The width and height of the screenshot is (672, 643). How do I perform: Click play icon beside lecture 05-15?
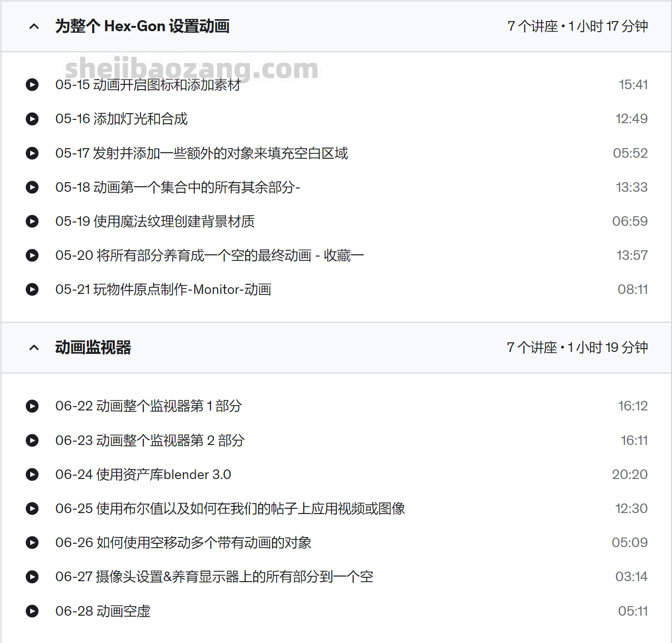tap(32, 85)
